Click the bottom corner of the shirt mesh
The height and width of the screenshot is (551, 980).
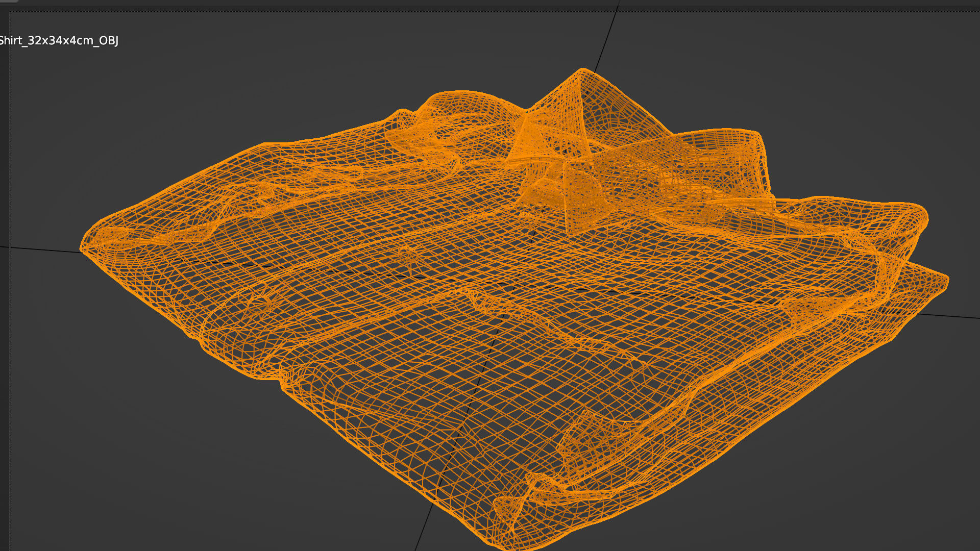503,545
